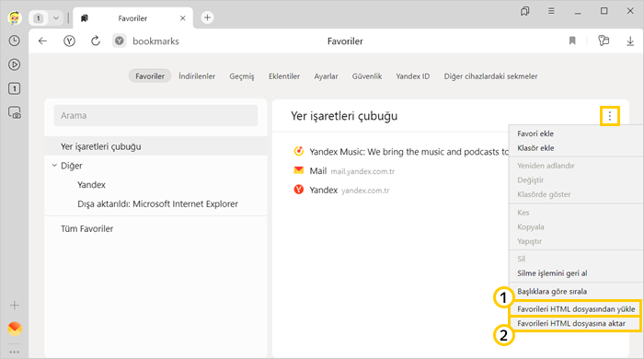Choose Favorileri HTML dosyasından yükle

pos(576,309)
